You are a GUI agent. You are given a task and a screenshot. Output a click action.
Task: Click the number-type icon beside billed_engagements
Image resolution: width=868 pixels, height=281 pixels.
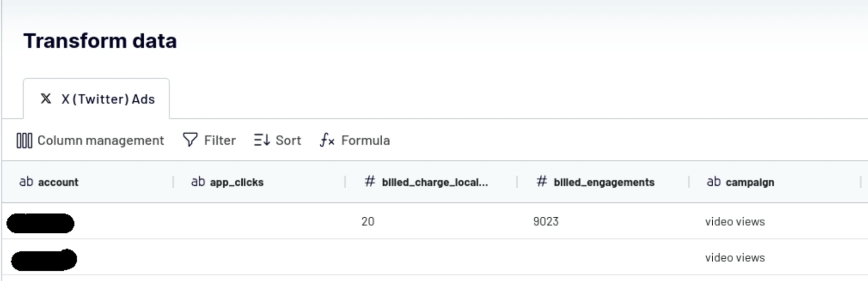tap(541, 181)
